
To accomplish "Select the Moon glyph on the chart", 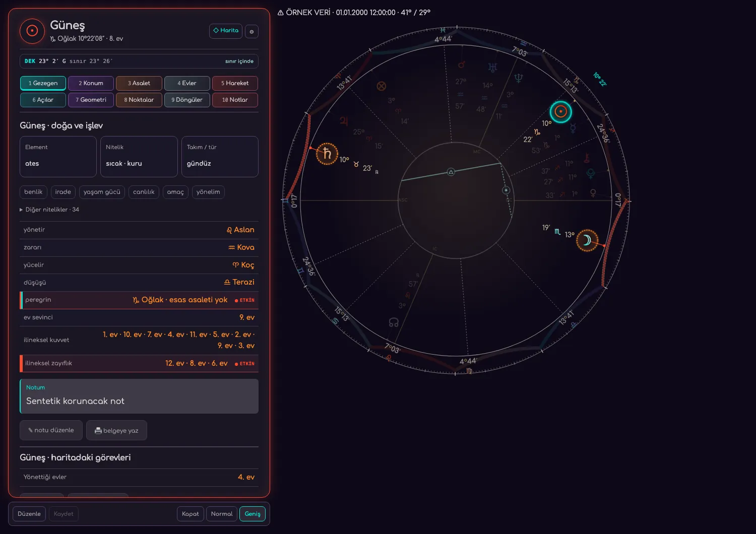I will coord(587,240).
